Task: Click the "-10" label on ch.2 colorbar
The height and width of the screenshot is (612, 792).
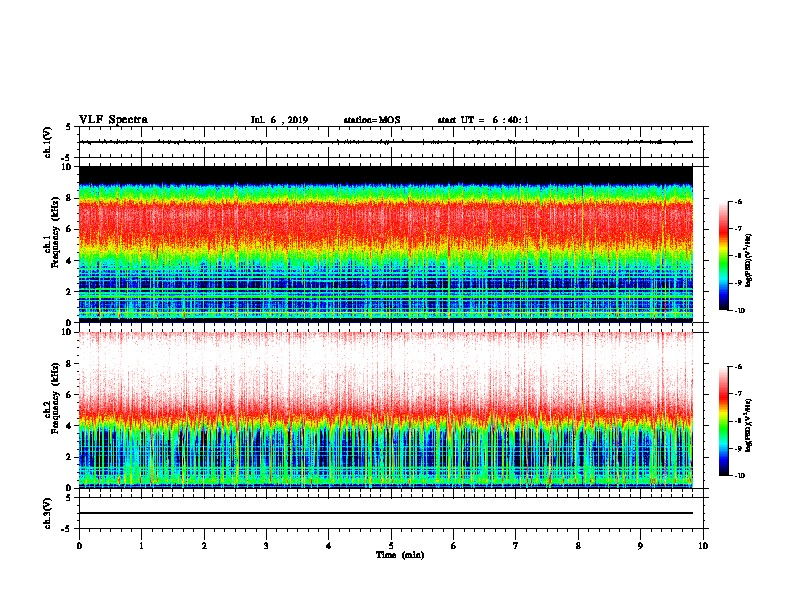Action: (739, 476)
